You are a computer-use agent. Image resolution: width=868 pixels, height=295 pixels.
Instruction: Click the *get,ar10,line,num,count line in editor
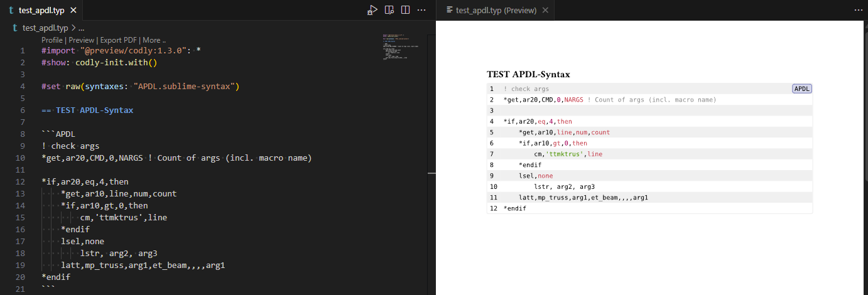point(119,193)
